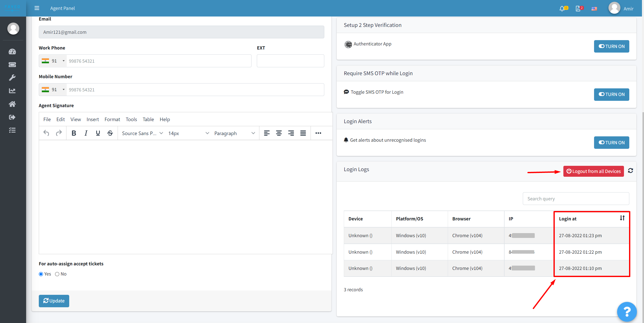Change language via the US flag icon
The image size is (644, 323).
tap(594, 8)
